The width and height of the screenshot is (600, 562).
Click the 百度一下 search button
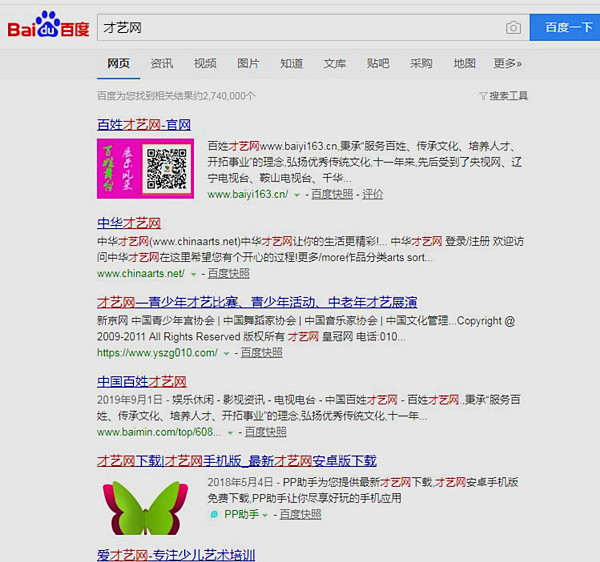pos(565,27)
